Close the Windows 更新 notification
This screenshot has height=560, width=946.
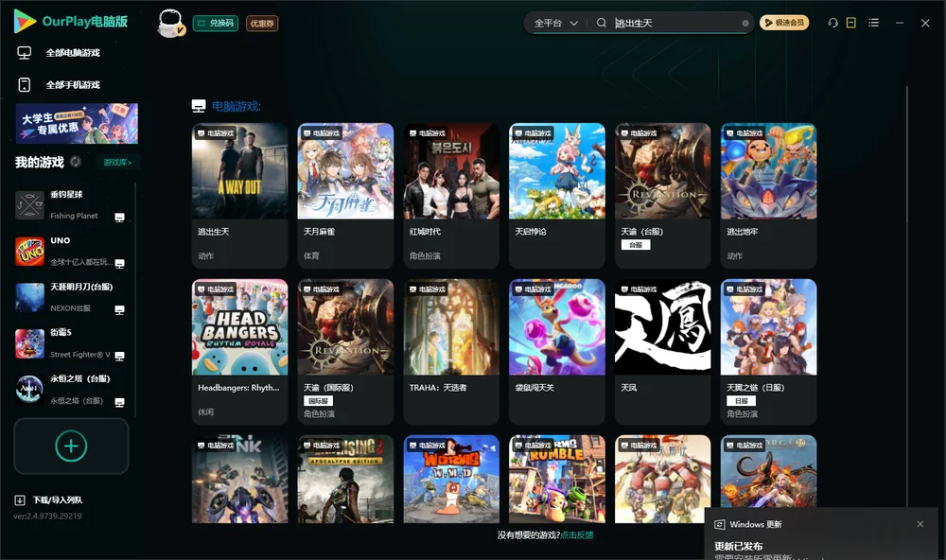(x=920, y=524)
